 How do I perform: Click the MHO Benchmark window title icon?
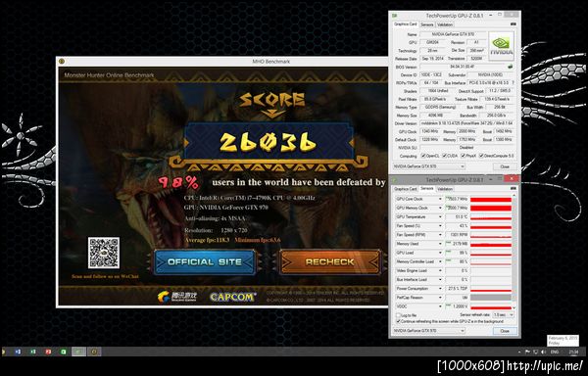(x=62, y=62)
